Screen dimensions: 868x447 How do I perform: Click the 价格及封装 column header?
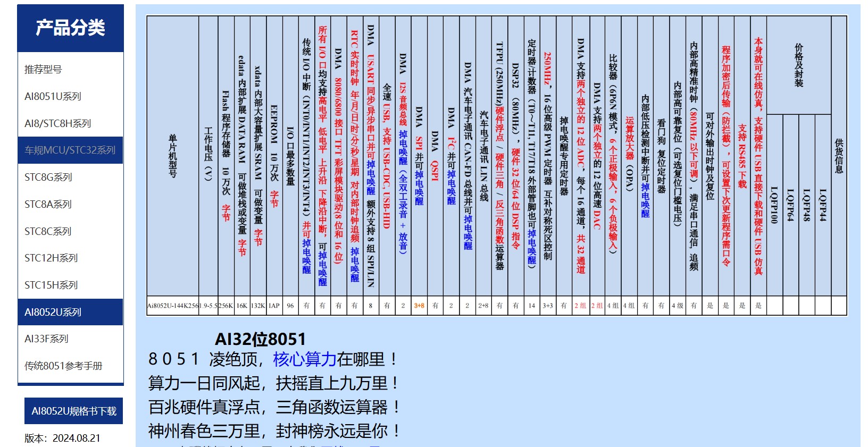tap(798, 65)
